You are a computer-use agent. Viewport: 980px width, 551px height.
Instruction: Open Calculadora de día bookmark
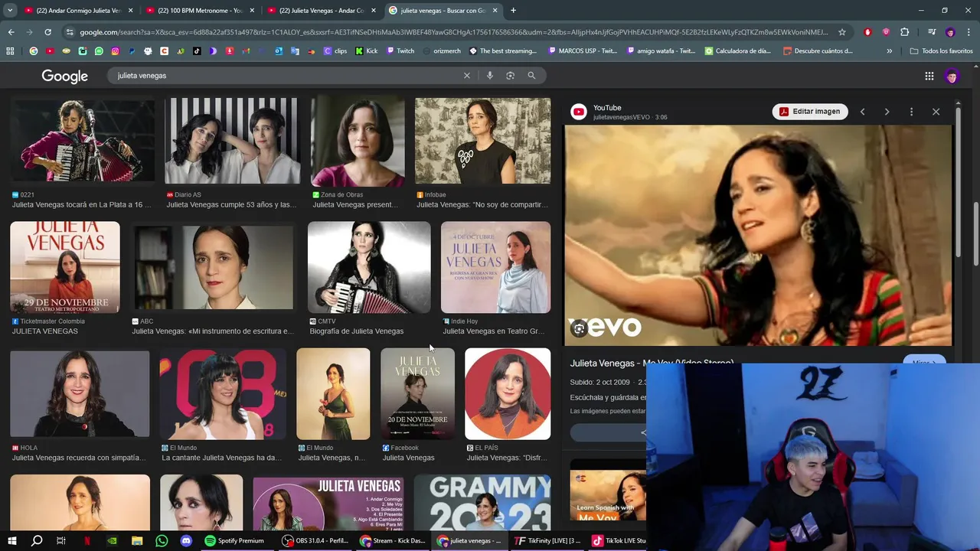pyautogui.click(x=738, y=51)
